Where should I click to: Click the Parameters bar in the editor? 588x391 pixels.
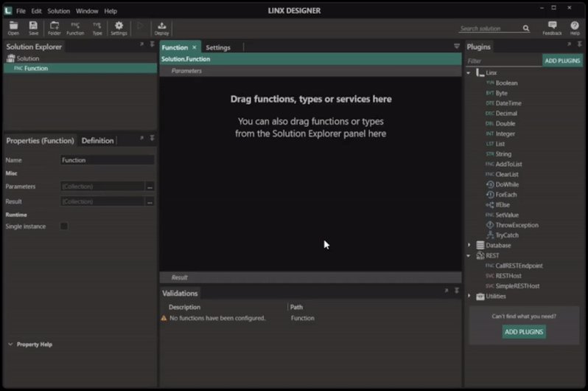(x=310, y=71)
